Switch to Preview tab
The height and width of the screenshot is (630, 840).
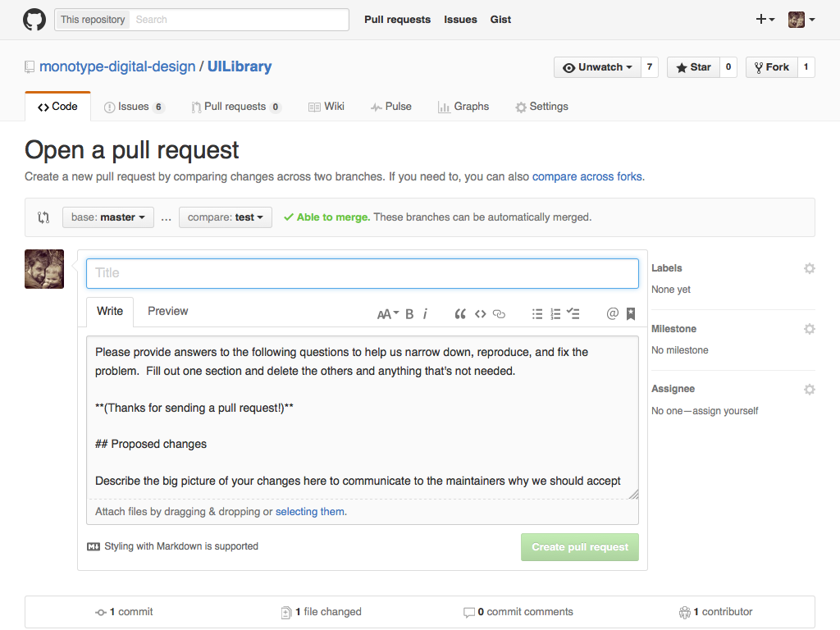point(167,311)
